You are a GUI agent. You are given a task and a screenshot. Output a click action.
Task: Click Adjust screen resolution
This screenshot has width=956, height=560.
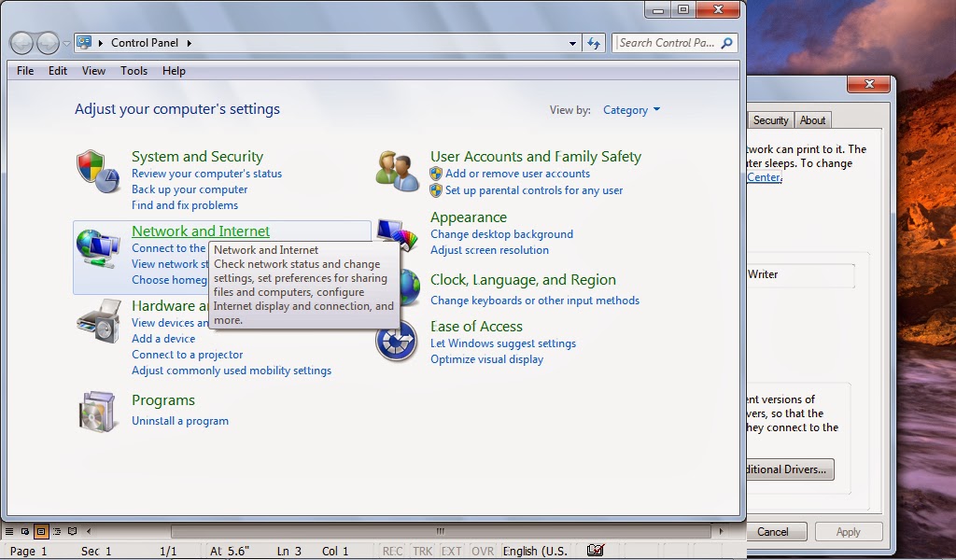(489, 250)
